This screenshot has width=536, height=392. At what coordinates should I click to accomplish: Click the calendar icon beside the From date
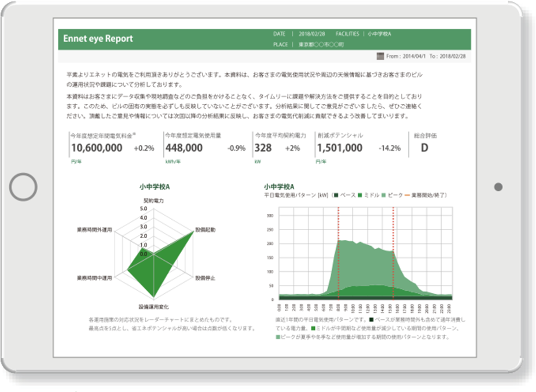[380, 57]
